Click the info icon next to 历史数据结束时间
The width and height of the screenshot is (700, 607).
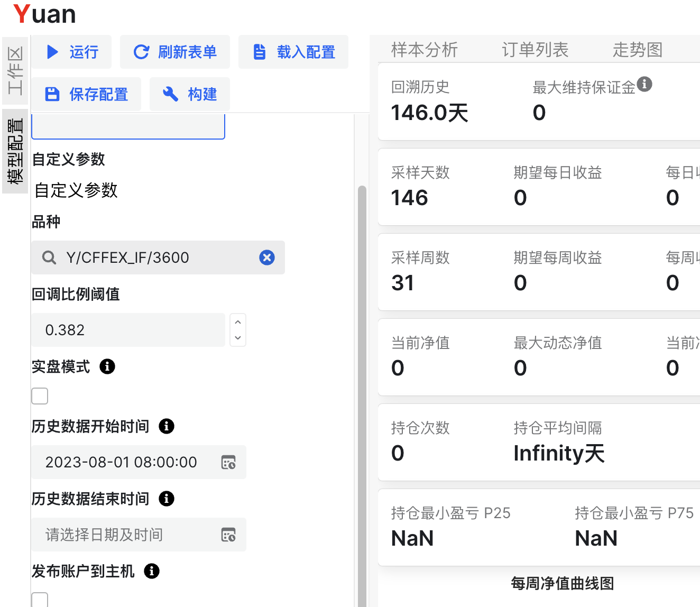point(166,499)
